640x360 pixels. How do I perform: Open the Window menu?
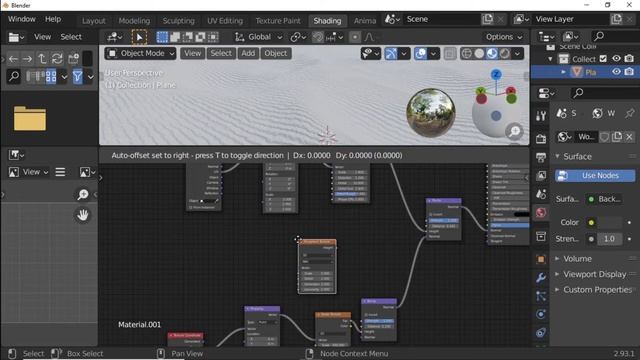tap(22, 19)
